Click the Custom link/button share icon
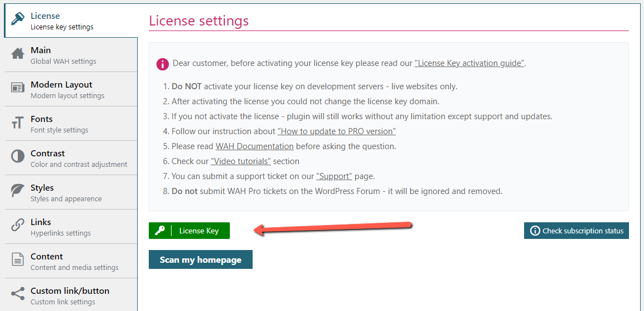The height and width of the screenshot is (311, 644). pyautogui.click(x=18, y=294)
